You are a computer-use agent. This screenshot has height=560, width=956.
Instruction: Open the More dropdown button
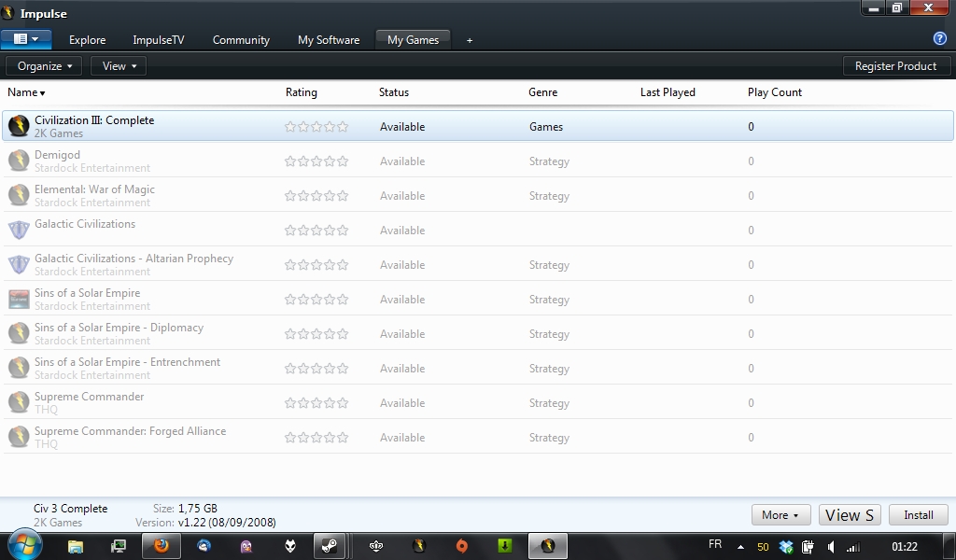point(780,515)
